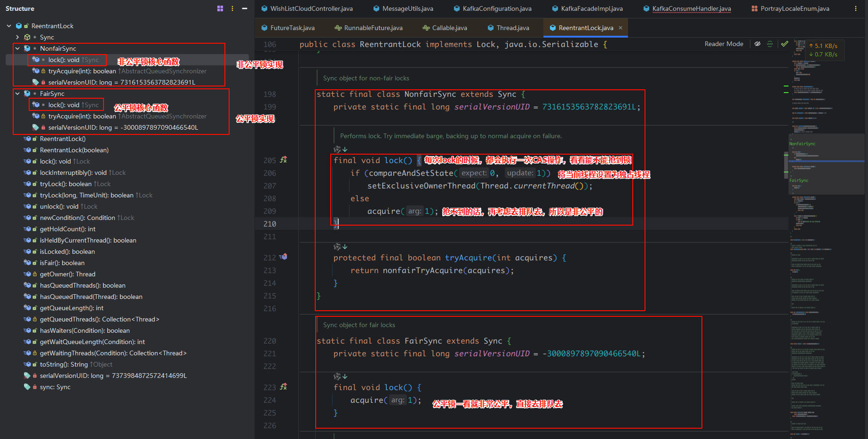Image resolution: width=868 pixels, height=439 pixels.
Task: Switch to MessageUtils.java tab
Action: [x=403, y=8]
